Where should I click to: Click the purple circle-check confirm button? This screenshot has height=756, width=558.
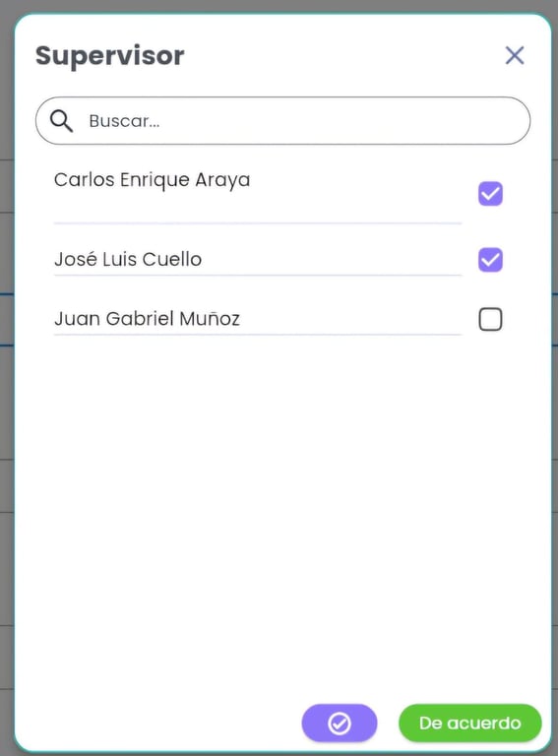coord(340,724)
